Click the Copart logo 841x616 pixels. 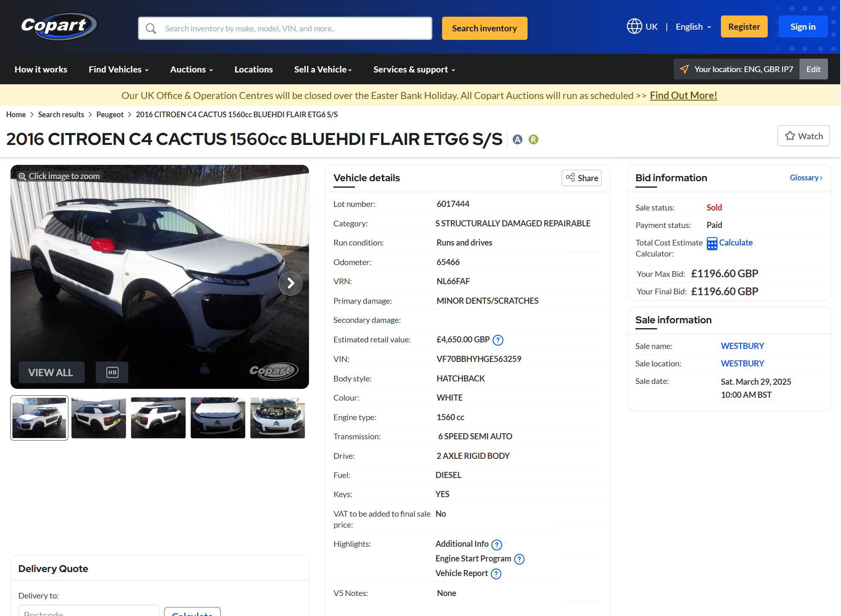tap(59, 26)
